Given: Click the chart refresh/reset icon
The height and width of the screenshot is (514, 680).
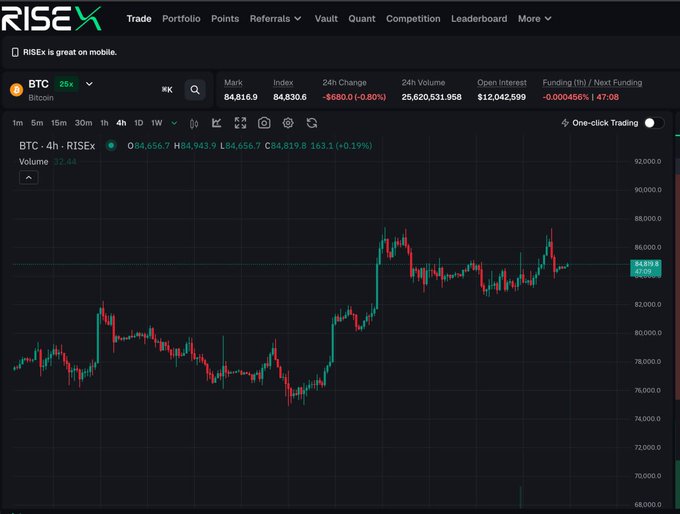Looking at the screenshot, I should coord(312,123).
